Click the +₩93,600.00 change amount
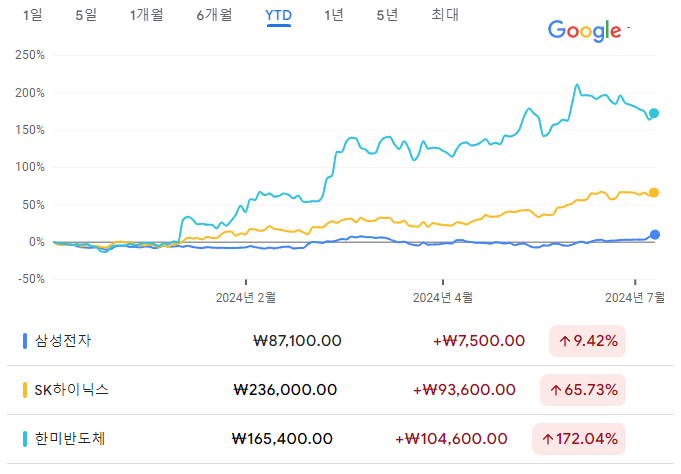 click(x=464, y=390)
